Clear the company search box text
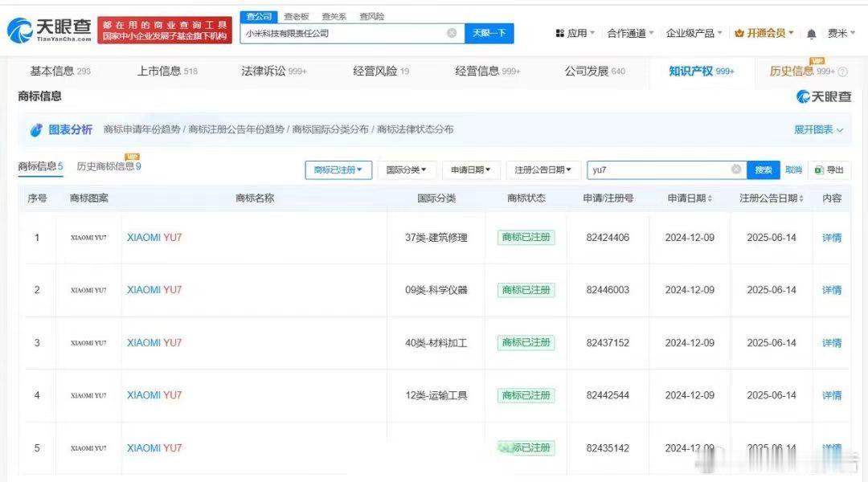Image resolution: width=868 pixels, height=482 pixels. [x=452, y=33]
